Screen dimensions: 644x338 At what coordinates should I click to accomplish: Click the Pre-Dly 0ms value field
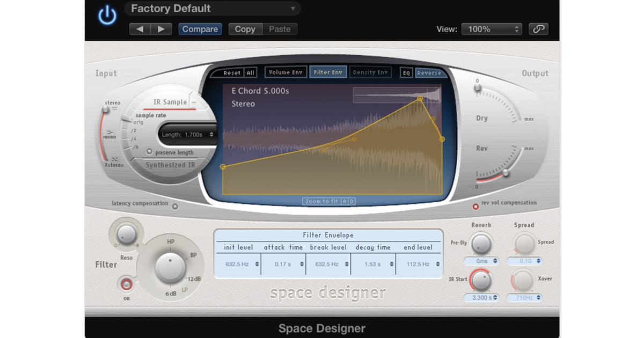click(481, 261)
